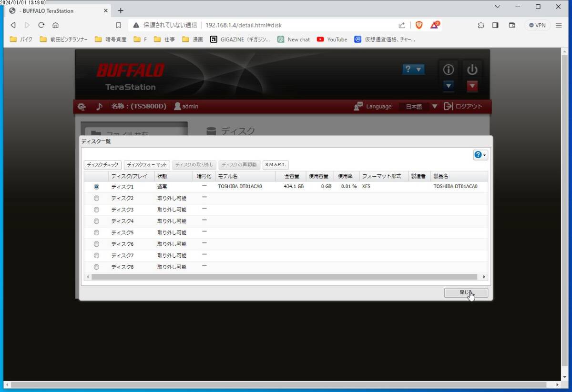Click the admin user icon
The width and height of the screenshot is (572, 392).
[x=177, y=106]
